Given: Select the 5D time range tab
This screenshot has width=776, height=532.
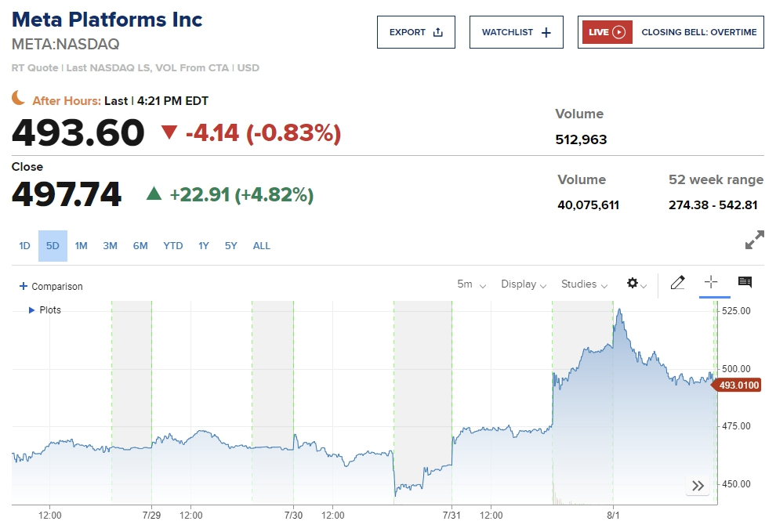Looking at the screenshot, I should coord(53,246).
